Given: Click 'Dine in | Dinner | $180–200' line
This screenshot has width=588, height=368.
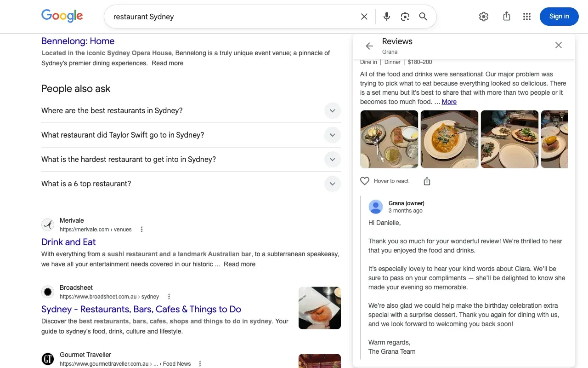Looking at the screenshot, I should 396,62.
